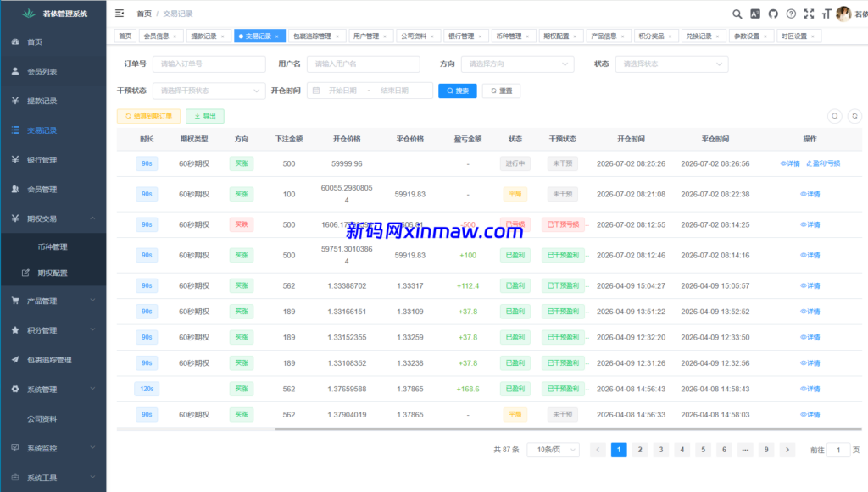868x492 pixels.
Task: Go to pagination page 2
Action: (x=640, y=450)
